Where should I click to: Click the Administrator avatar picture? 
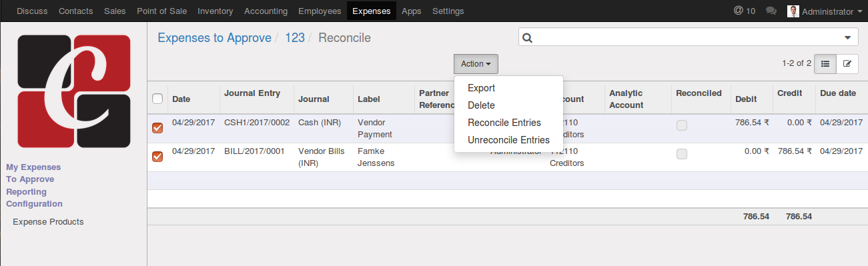pos(793,11)
